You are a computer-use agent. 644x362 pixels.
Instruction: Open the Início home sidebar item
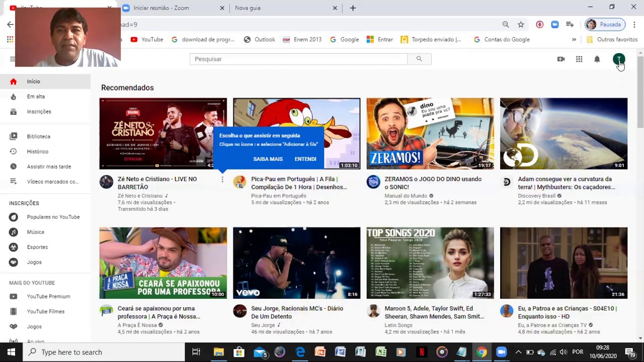pyautogui.click(x=45, y=81)
